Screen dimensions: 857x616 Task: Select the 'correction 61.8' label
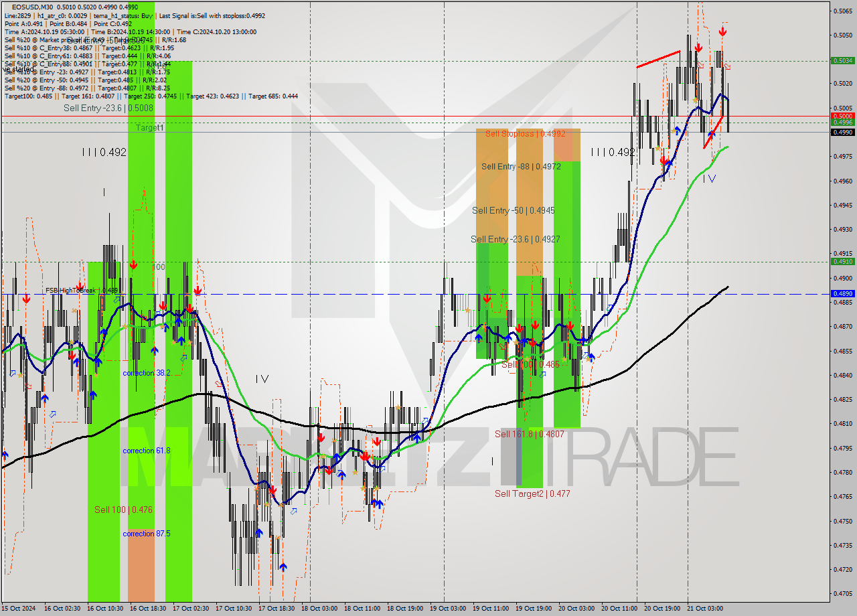pyautogui.click(x=147, y=451)
